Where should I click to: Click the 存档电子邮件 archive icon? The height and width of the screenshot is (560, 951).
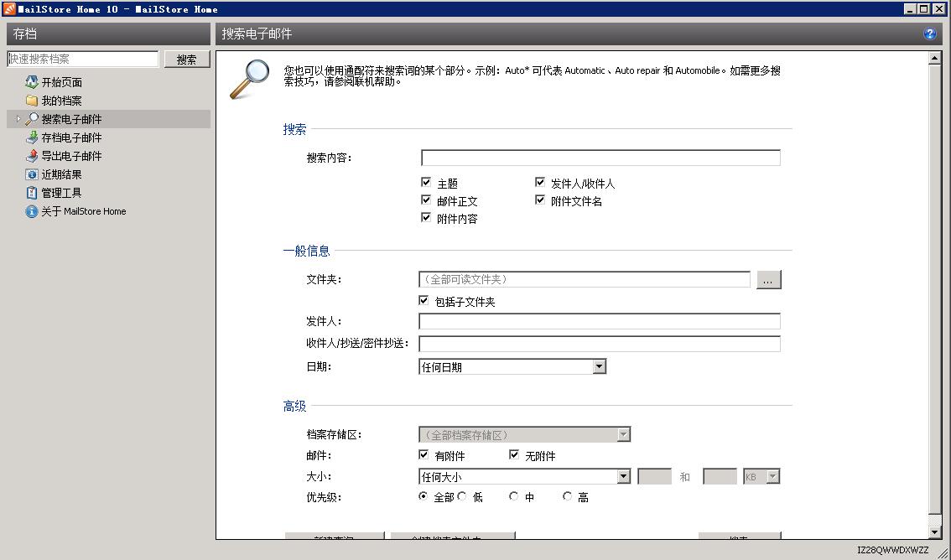click(x=32, y=137)
